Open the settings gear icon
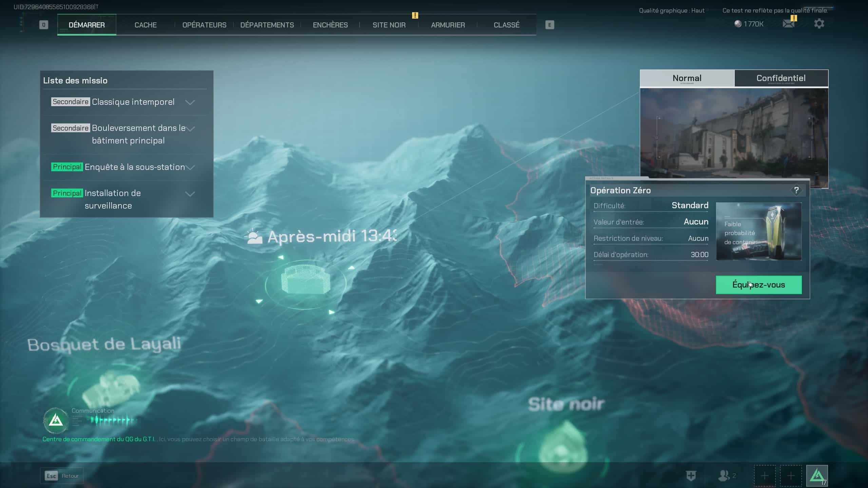Screen dimensions: 868x488 pos(819,23)
